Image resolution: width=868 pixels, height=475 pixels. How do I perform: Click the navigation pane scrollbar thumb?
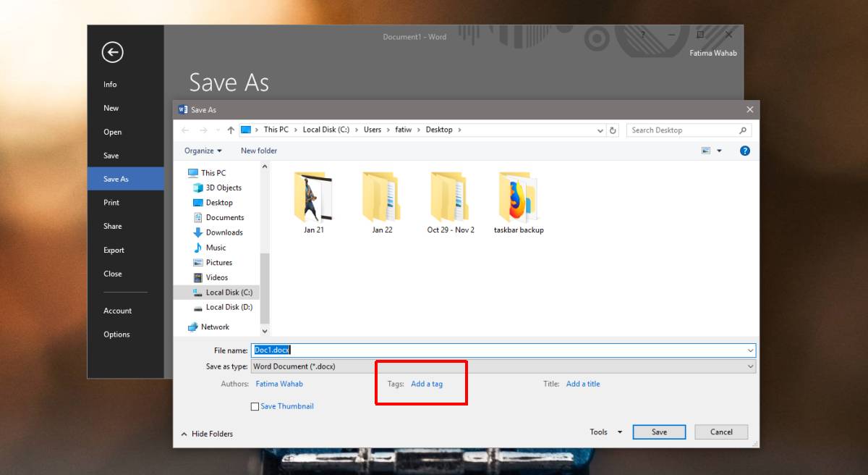click(x=265, y=287)
